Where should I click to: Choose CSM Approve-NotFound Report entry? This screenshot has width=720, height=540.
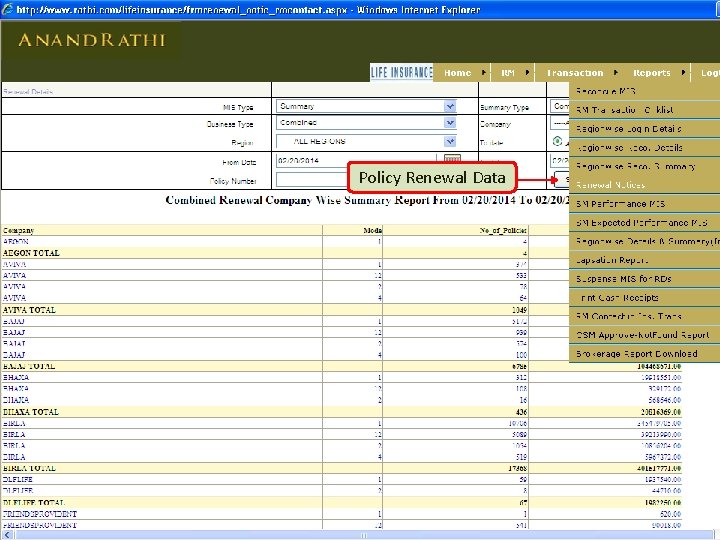[x=644, y=335]
